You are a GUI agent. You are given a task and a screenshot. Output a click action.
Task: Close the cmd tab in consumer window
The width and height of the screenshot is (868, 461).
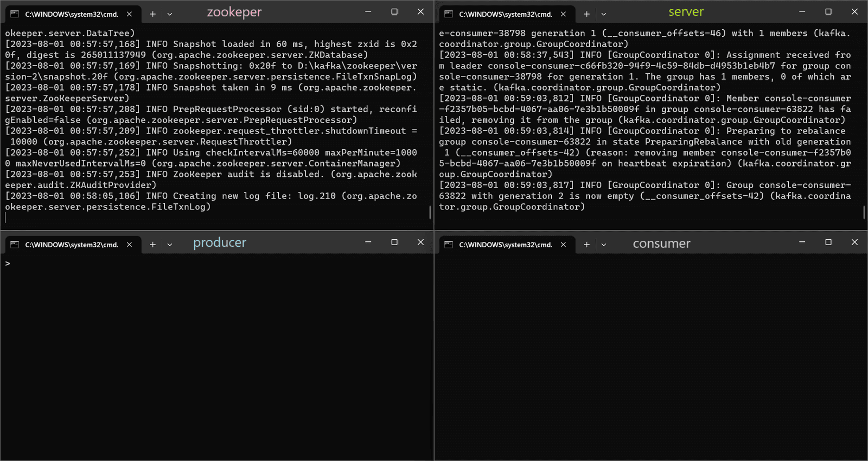(x=563, y=245)
